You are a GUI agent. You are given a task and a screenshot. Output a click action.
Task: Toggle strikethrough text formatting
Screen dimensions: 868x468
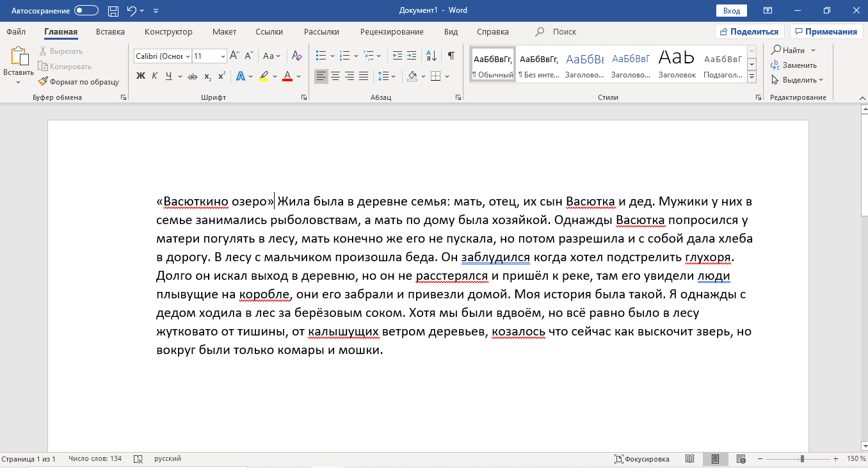coord(191,76)
